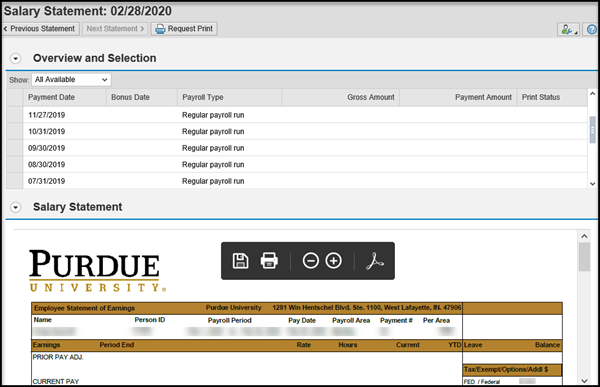
Task: Select the row selector for 07/31/2019
Action: pos(15,181)
